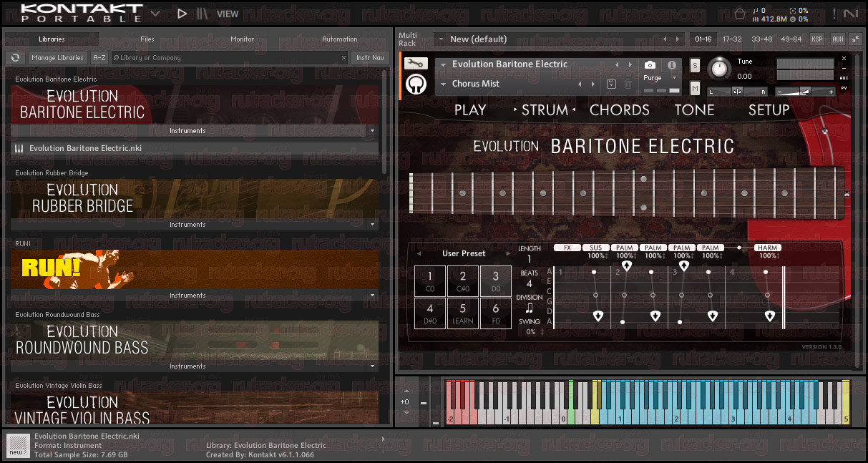Select strum pattern slot 1 C0
The height and width of the screenshot is (463, 868).
(x=430, y=281)
